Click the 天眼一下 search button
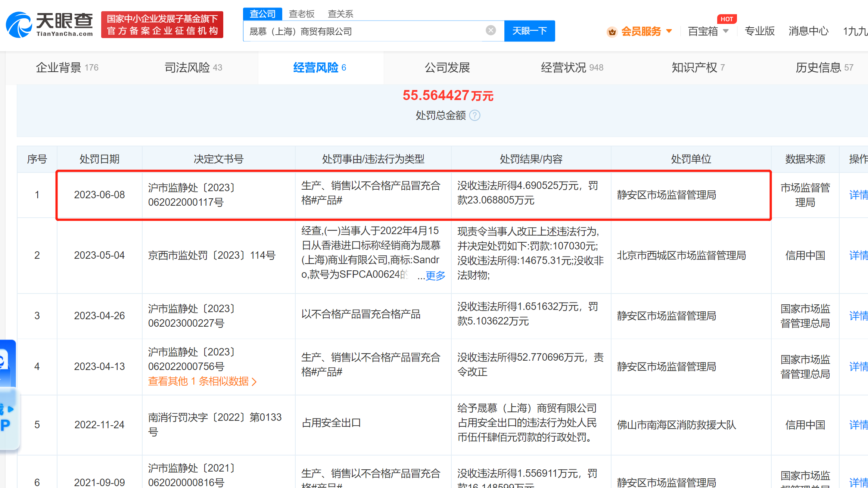 [529, 31]
